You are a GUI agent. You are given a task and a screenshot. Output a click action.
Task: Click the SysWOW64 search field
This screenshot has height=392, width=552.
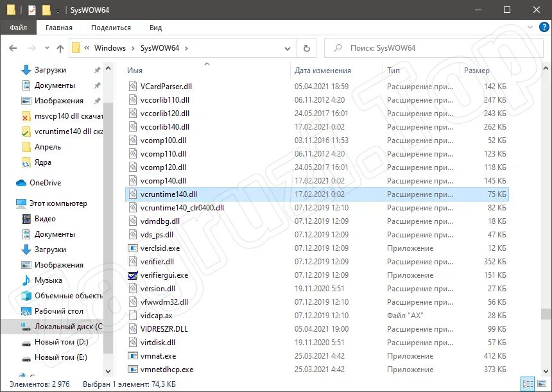pyautogui.click(x=433, y=48)
